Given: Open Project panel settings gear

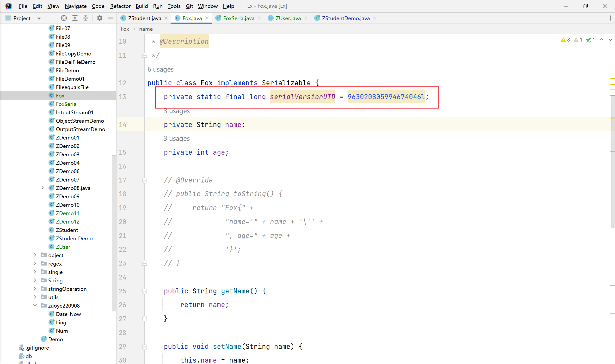Looking at the screenshot, I should coord(99,18).
